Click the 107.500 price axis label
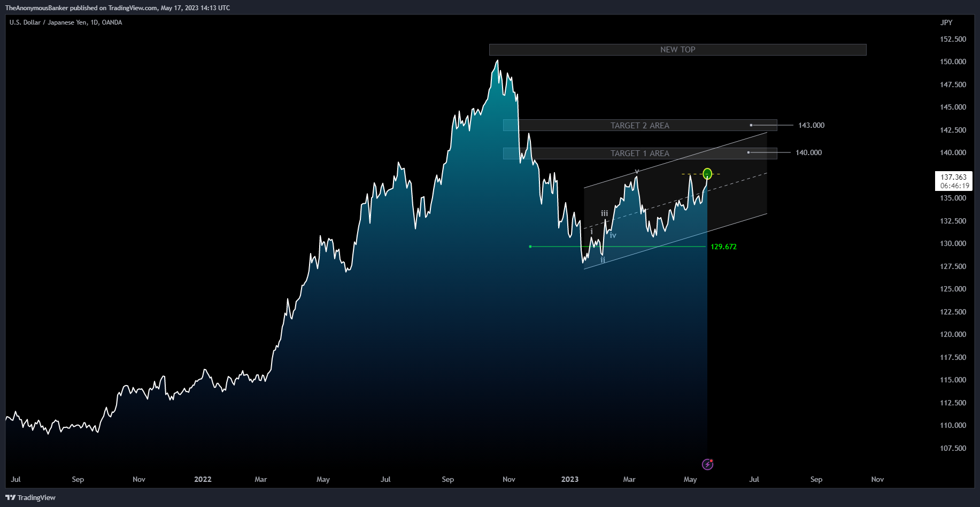Screen dimensions: 980x507 pyautogui.click(x=953, y=448)
